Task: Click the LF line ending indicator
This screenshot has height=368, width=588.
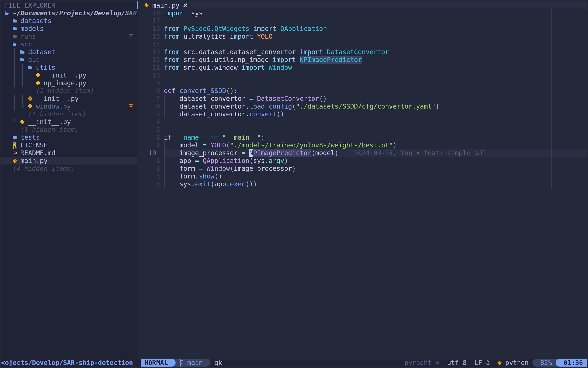Action: coord(478,363)
